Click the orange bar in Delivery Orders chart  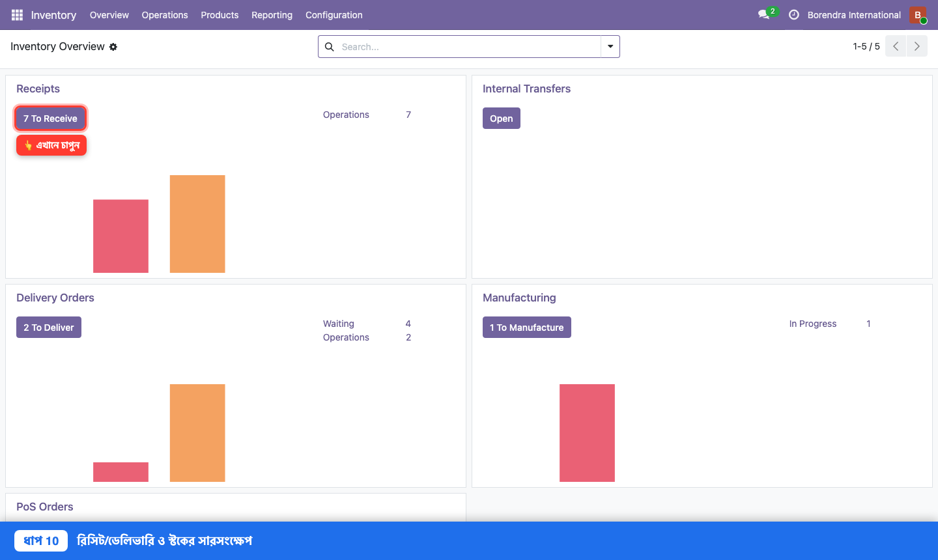[x=197, y=433]
